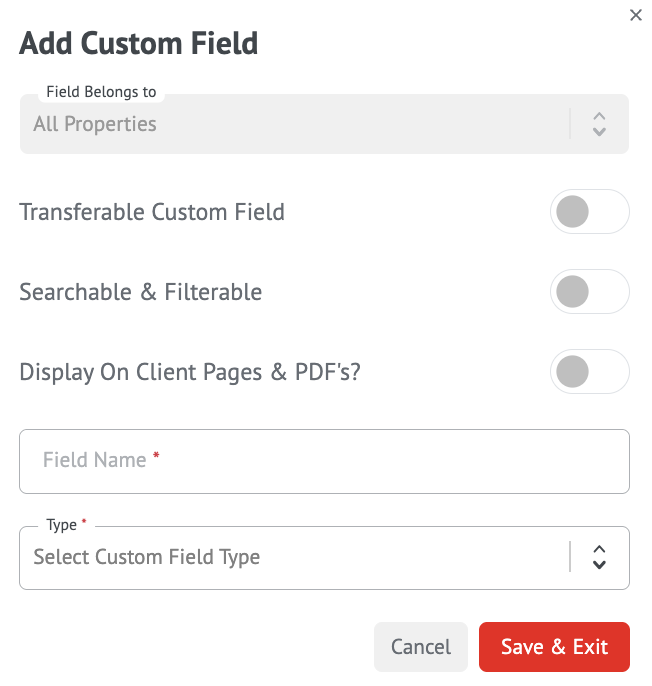Click the red asterisk beside Type label

[84, 523]
